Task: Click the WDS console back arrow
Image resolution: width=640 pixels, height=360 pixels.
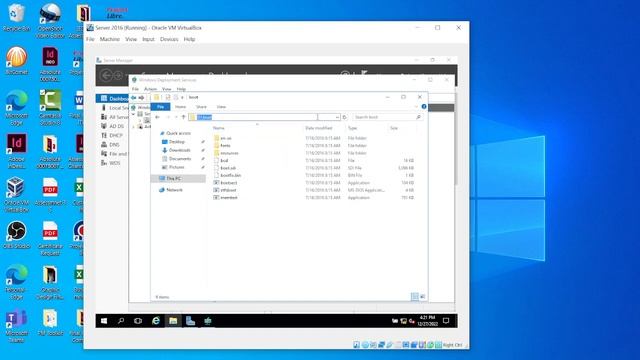Action: pos(133,98)
